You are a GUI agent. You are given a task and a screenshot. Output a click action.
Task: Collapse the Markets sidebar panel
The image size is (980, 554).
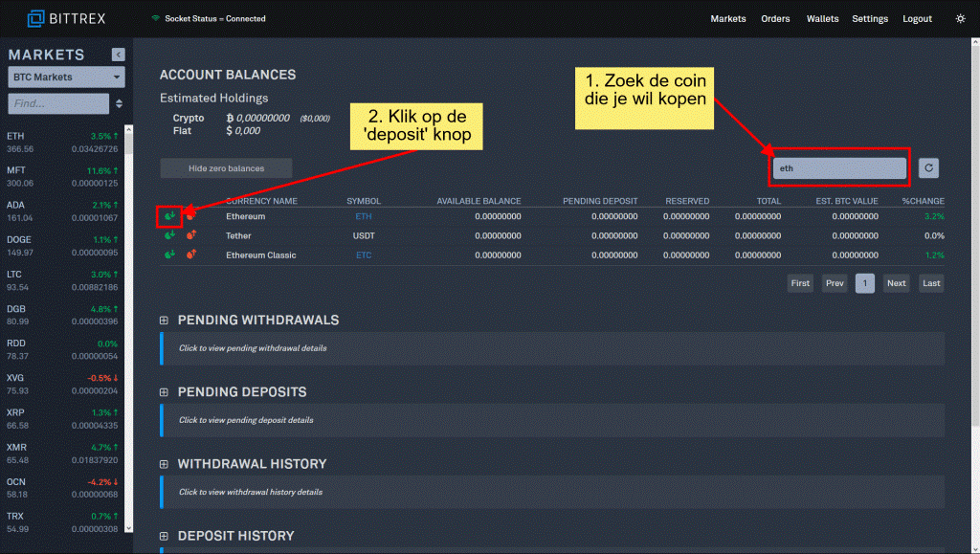(x=118, y=55)
